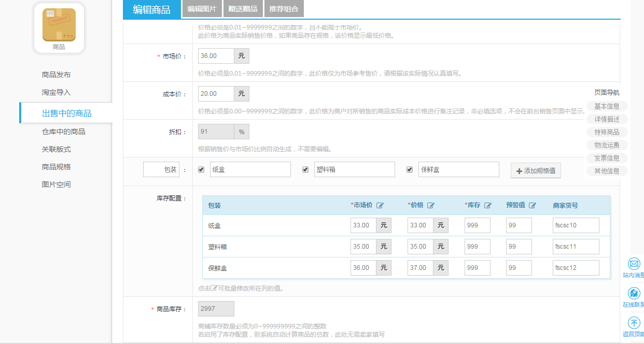Click 塑料箱 row 库存 field
This screenshot has width=644, height=344.
pos(478,247)
